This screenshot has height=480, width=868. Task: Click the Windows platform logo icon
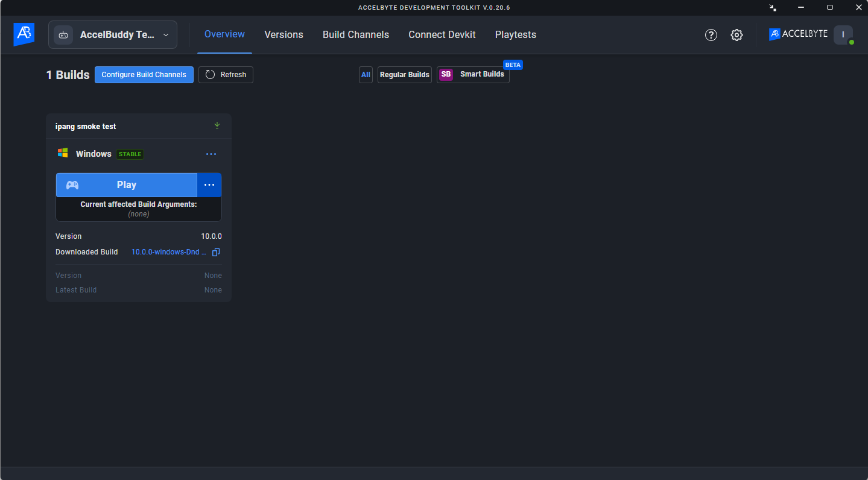tap(63, 153)
